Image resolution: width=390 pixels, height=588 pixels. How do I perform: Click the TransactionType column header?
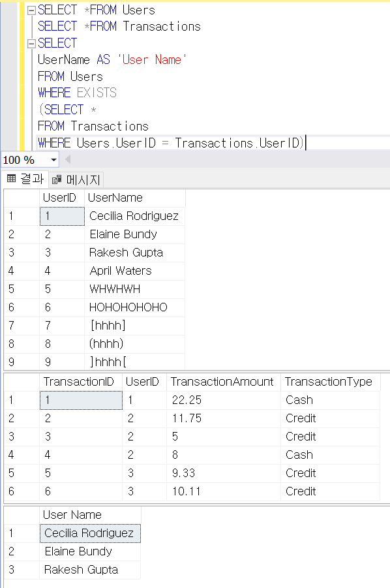click(331, 382)
